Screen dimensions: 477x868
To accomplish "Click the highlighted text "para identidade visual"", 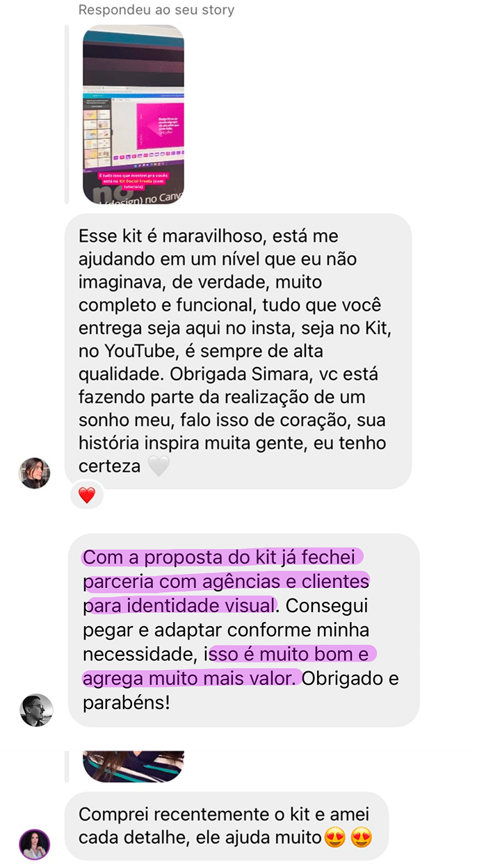I will click(179, 605).
